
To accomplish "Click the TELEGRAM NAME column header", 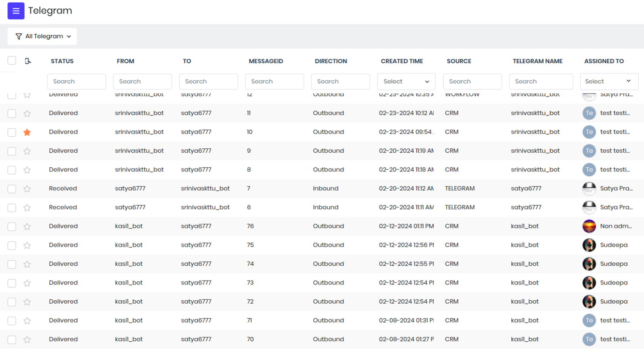I will pyautogui.click(x=538, y=61).
